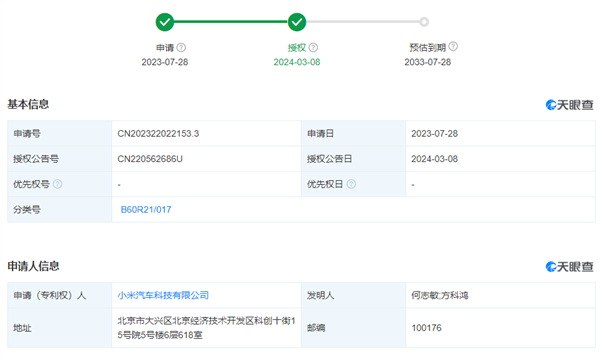
Task: Select 授权公告日 value 2024-03-08 in table
Action: click(x=434, y=159)
